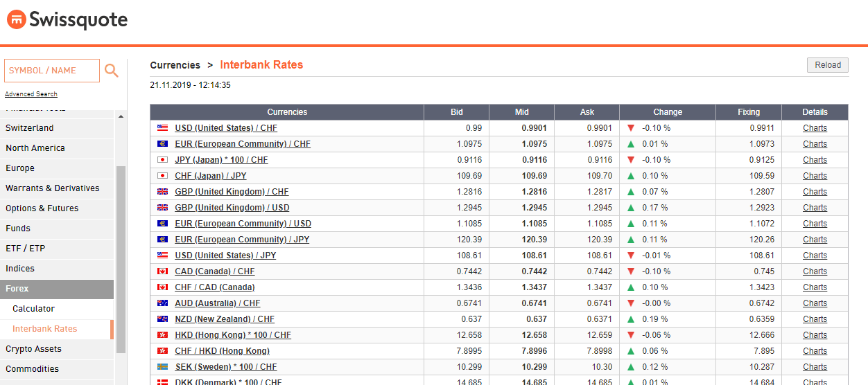Image resolution: width=868 pixels, height=385 pixels.
Task: Open Advanced Search link
Action: coord(31,94)
